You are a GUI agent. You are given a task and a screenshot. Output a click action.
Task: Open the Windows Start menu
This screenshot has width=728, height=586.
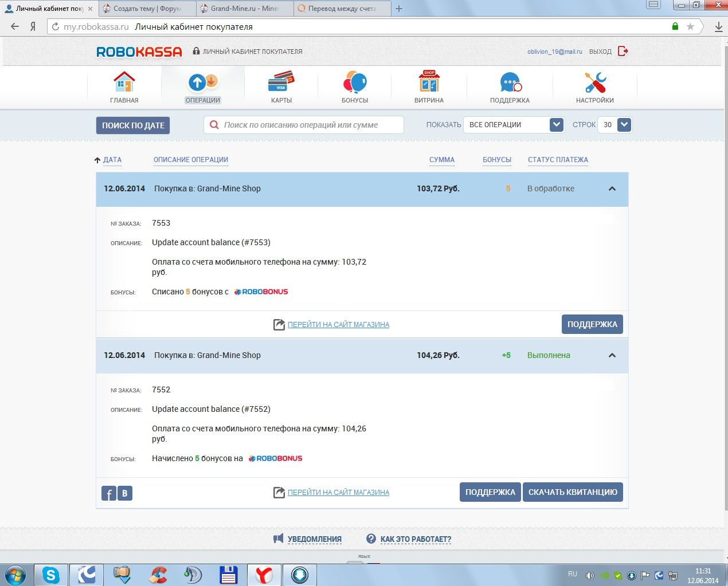coord(15,575)
